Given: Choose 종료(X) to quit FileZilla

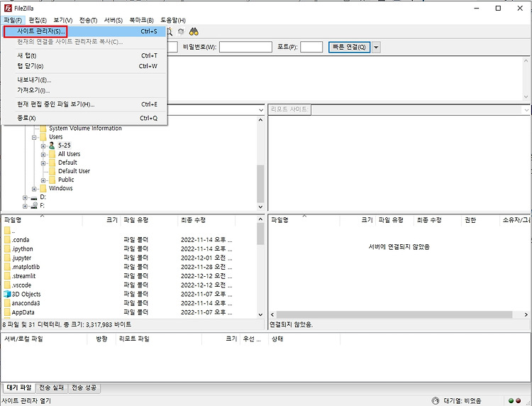Looking at the screenshot, I should pyautogui.click(x=84, y=118).
